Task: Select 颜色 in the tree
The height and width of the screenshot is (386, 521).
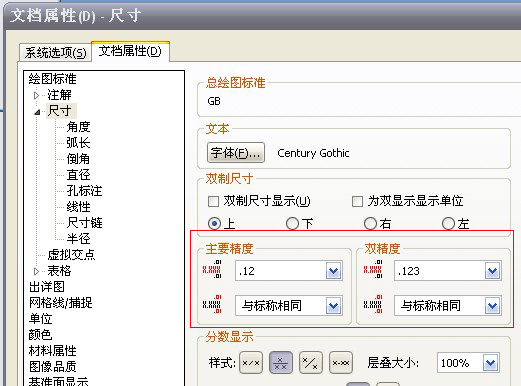Action: 40,335
